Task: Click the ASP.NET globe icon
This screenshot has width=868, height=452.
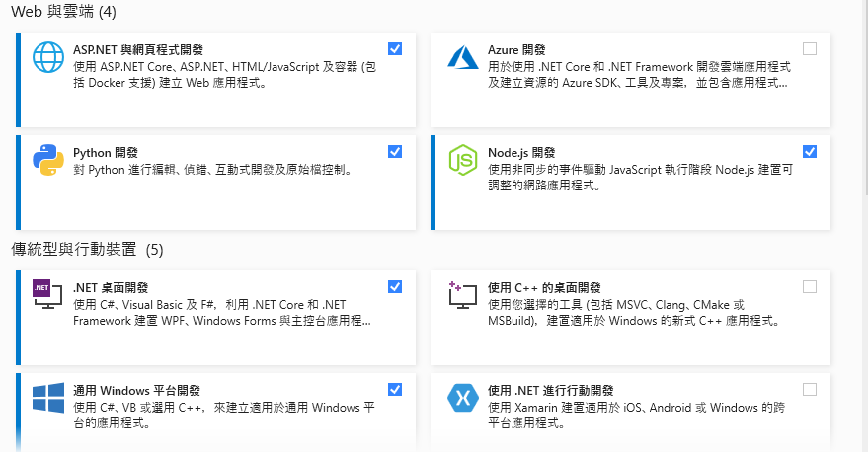Action: (48, 57)
